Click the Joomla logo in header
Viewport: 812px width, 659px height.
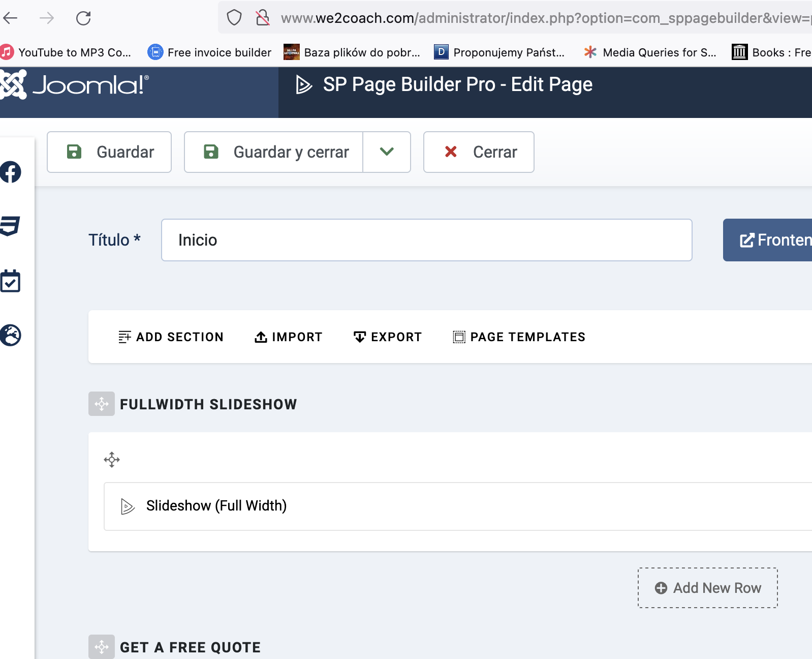(76, 85)
